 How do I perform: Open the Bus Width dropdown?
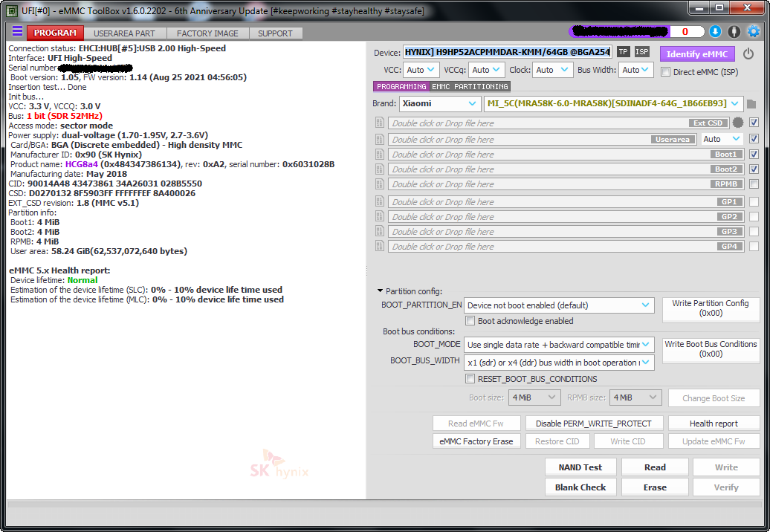(x=635, y=70)
